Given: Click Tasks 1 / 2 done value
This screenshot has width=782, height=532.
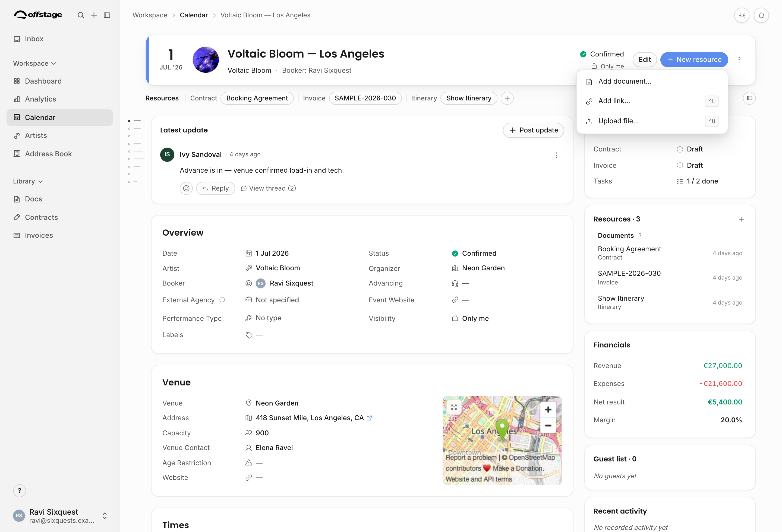Looking at the screenshot, I should 697,181.
